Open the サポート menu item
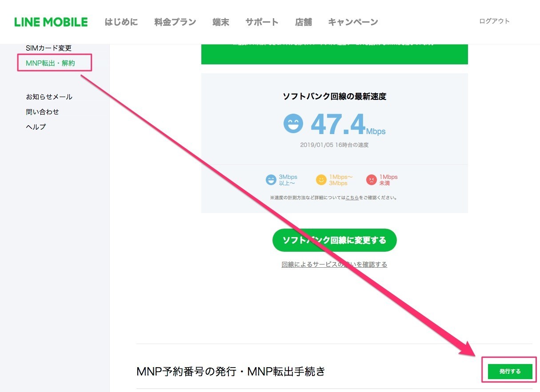Viewport: 540px width, 392px height. click(262, 22)
